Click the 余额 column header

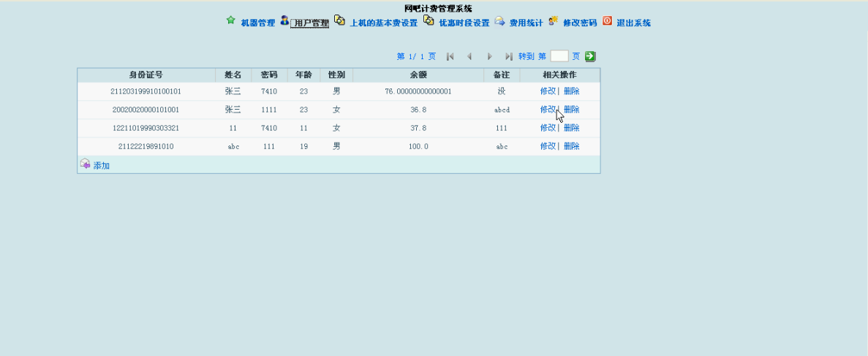(x=418, y=75)
